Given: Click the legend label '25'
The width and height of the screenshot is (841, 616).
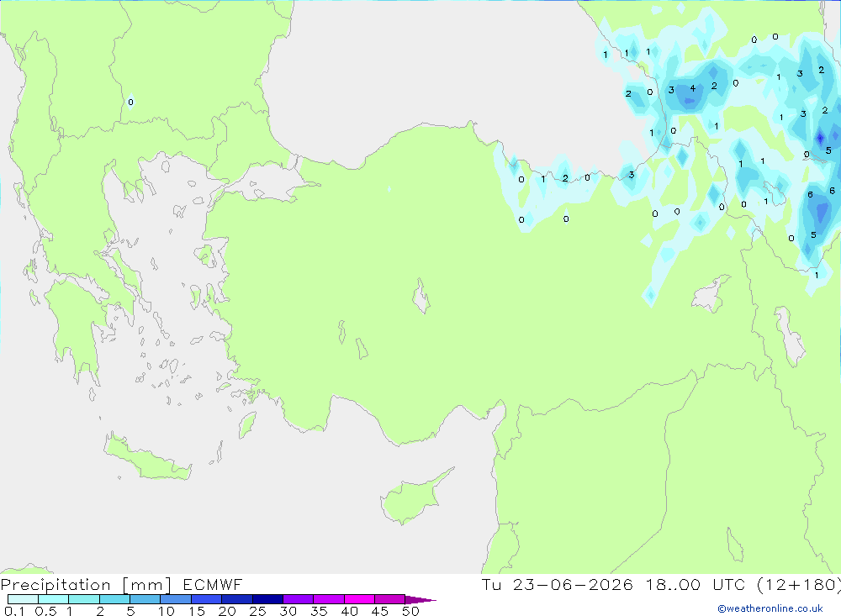Looking at the screenshot, I should point(257,611).
